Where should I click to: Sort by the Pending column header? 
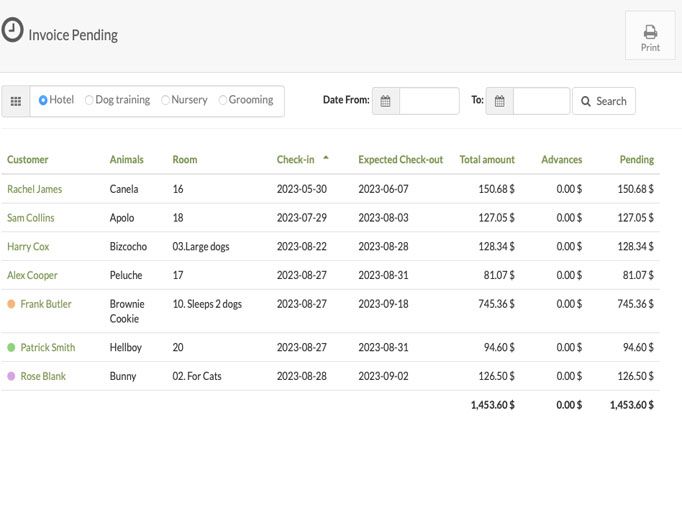[637, 160]
